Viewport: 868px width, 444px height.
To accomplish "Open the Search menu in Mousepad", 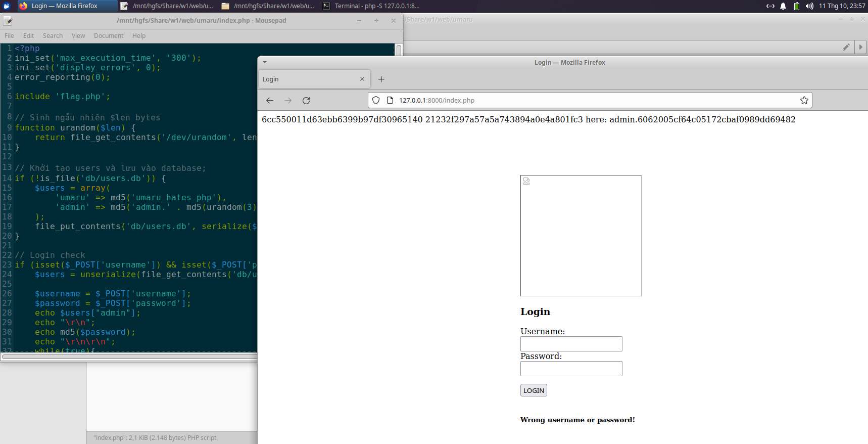I will [53, 36].
